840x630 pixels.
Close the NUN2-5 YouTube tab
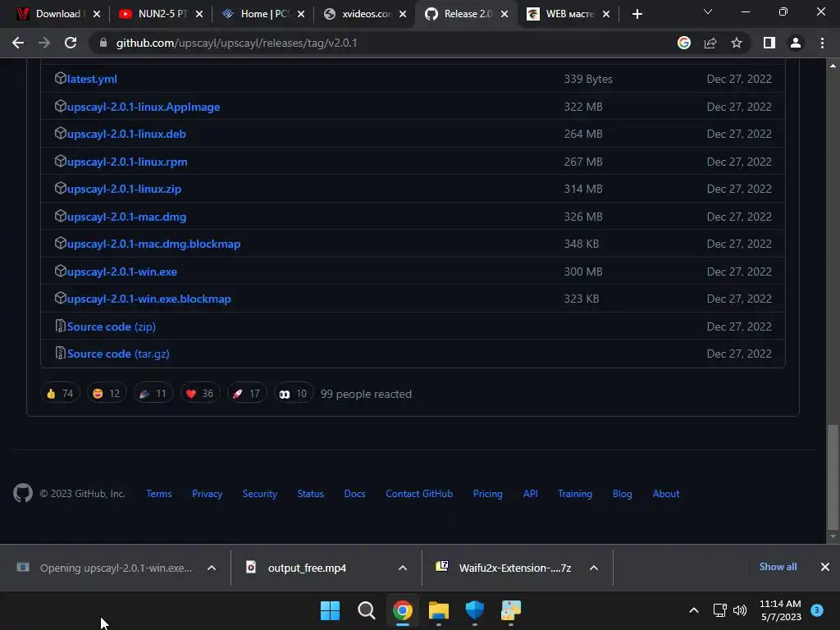click(199, 14)
